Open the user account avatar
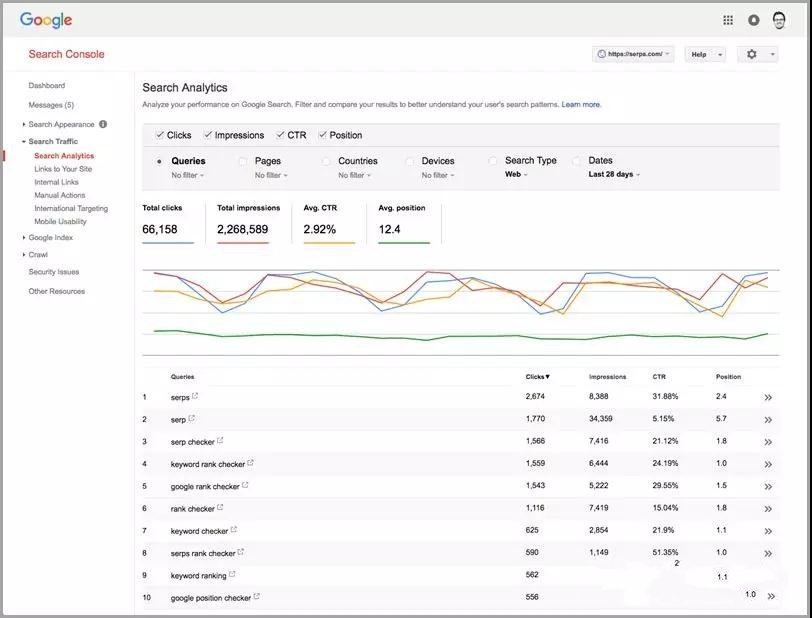Image resolution: width=812 pixels, height=618 pixels. tap(780, 20)
